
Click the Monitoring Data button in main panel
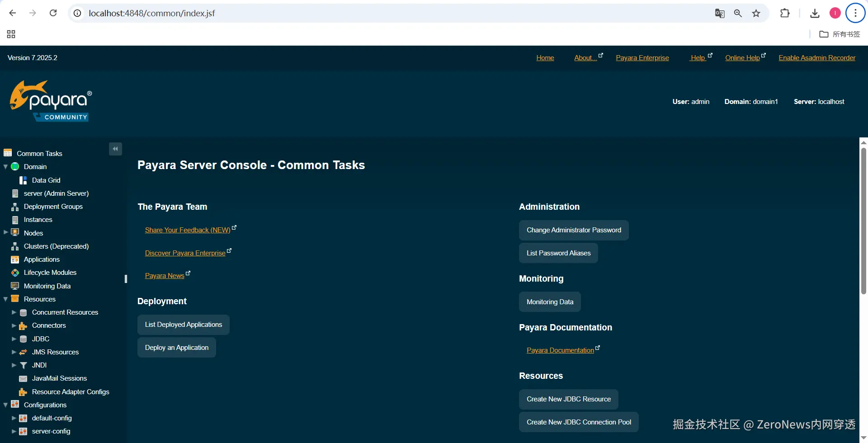coord(550,302)
